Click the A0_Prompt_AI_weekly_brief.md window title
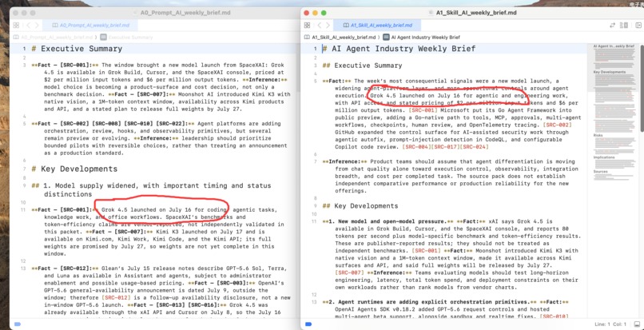 coord(185,13)
